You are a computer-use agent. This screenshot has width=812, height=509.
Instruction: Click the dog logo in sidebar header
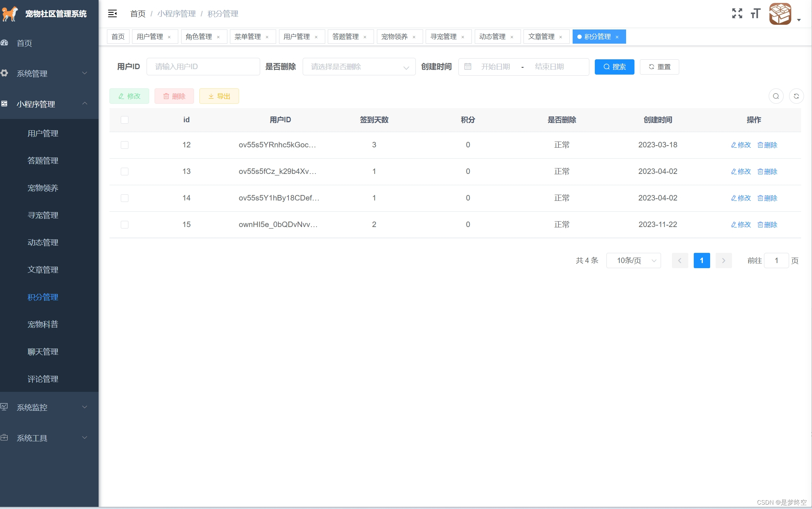tap(10, 14)
